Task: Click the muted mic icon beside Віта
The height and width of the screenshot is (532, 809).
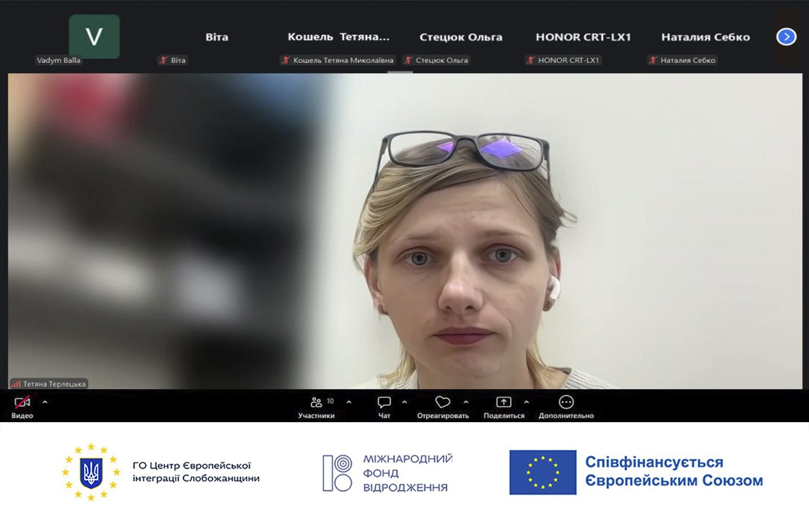Action: pos(164,60)
